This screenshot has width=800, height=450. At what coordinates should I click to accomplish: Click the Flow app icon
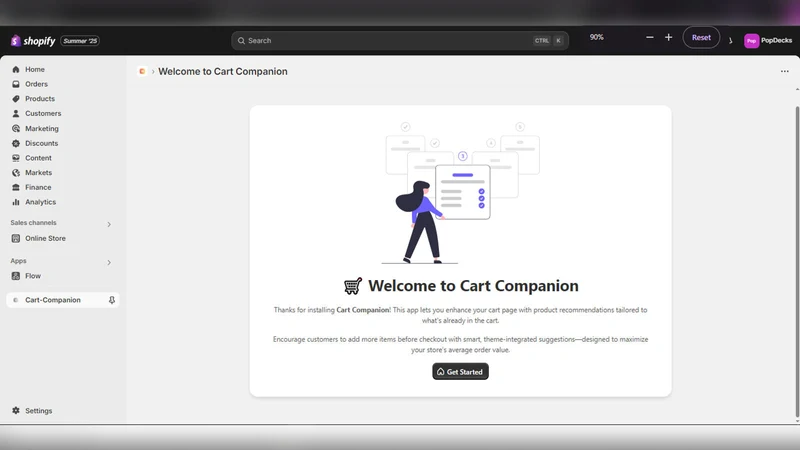[x=16, y=276]
